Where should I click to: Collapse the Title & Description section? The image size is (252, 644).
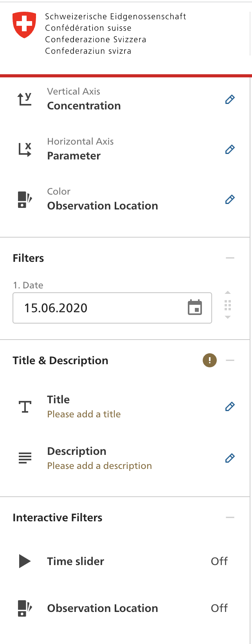(230, 360)
